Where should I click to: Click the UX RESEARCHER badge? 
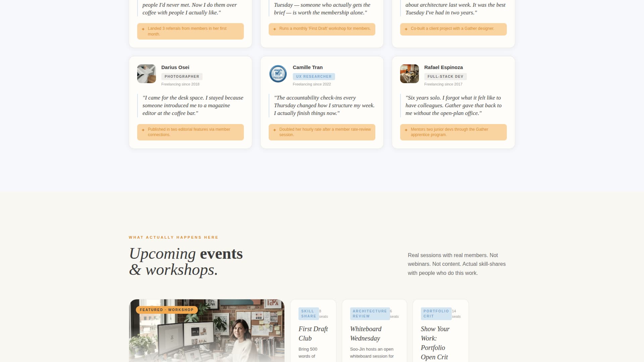[x=314, y=76]
